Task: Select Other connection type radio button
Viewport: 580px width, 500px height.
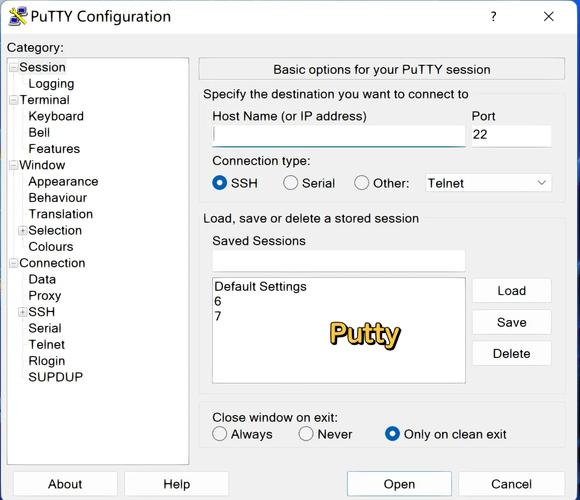Action: pos(361,183)
